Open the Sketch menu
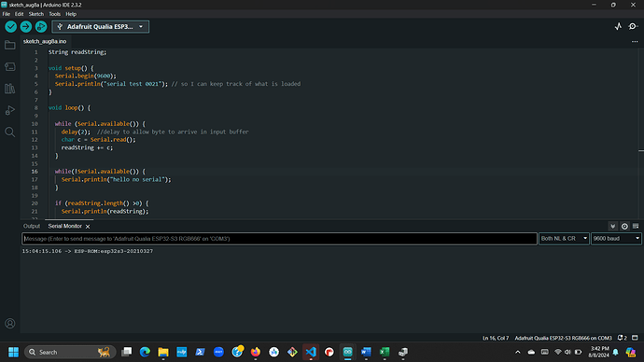The height and width of the screenshot is (362, 644). click(x=36, y=14)
